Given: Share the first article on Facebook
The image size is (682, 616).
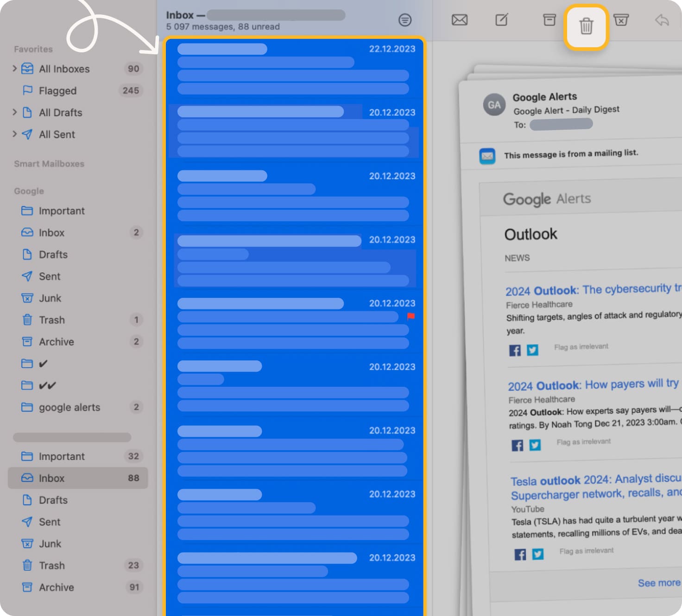Looking at the screenshot, I should click(515, 350).
